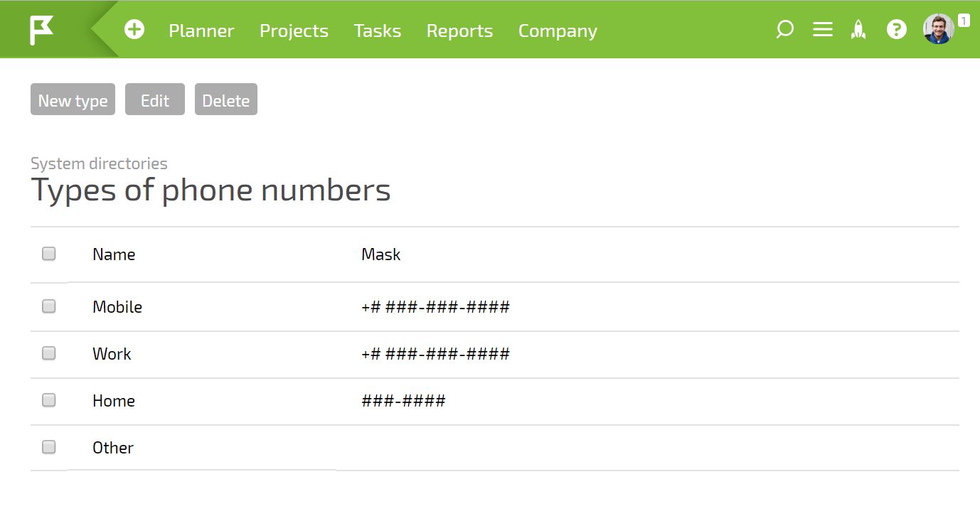Click the Delete button
The width and height of the screenshot is (980, 516).
(226, 100)
